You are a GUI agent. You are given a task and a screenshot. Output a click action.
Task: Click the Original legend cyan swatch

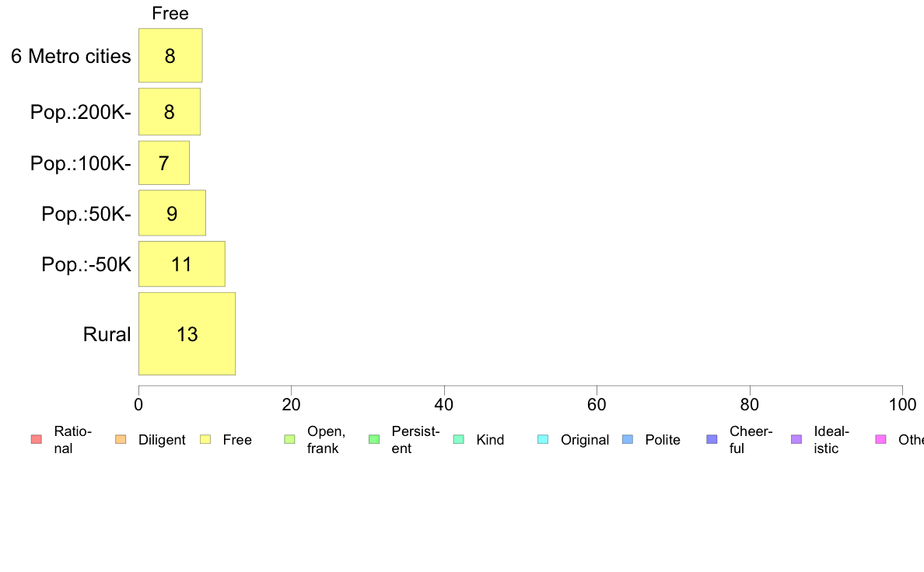pos(544,439)
